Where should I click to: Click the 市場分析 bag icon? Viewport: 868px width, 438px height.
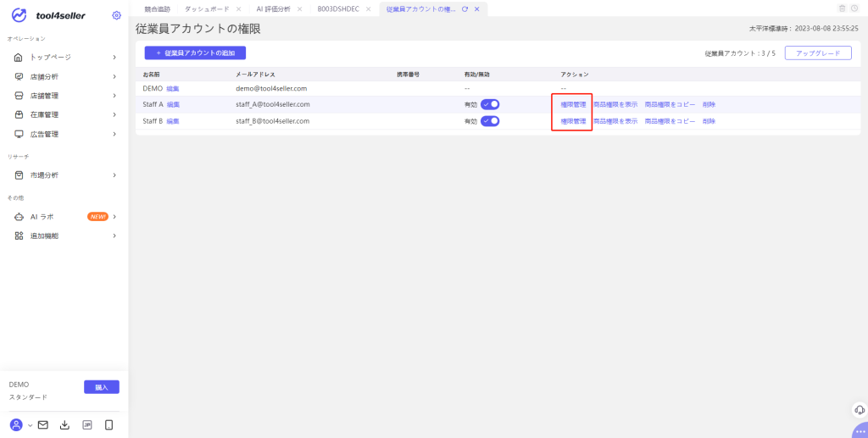click(x=19, y=175)
